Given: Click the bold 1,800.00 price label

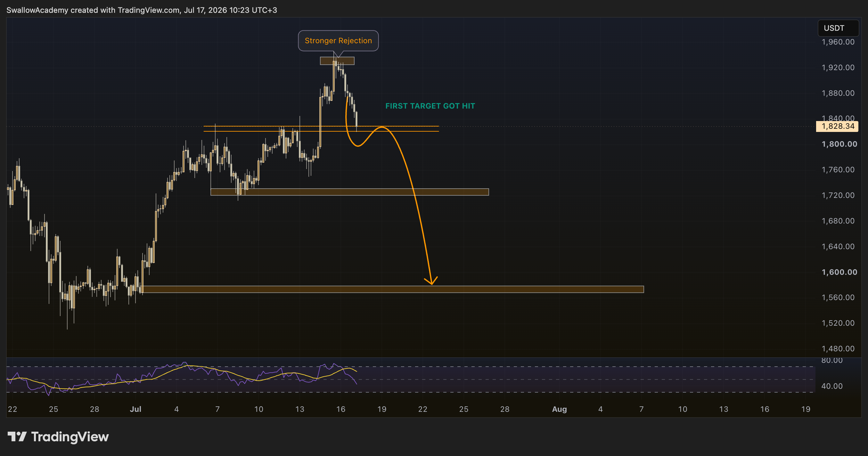Looking at the screenshot, I should 839,144.
